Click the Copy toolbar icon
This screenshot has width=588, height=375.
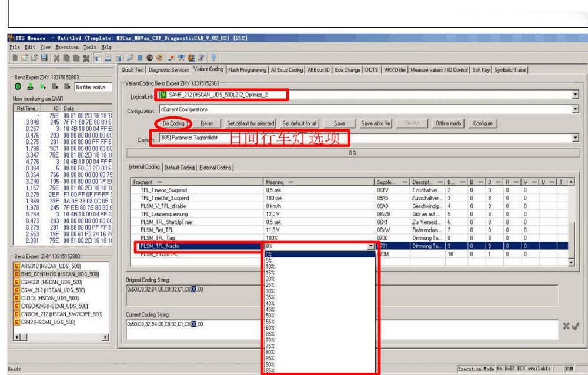click(x=66, y=58)
